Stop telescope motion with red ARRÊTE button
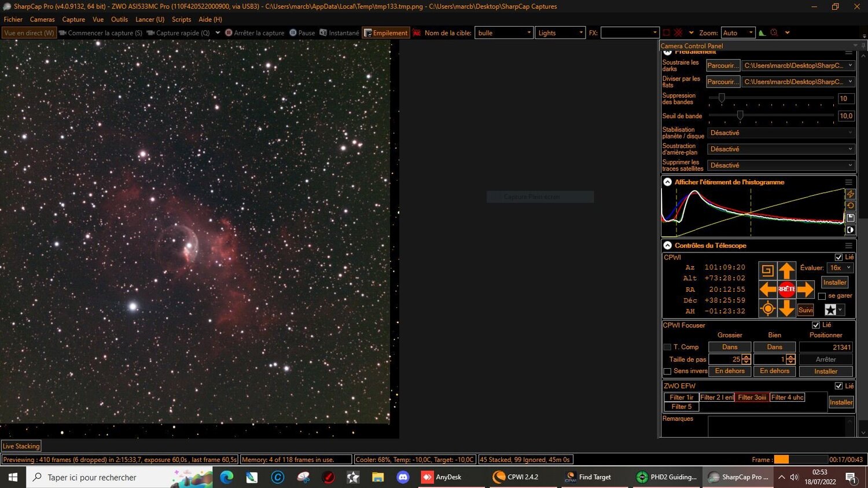Image resolution: width=868 pixels, height=488 pixels. coord(786,289)
